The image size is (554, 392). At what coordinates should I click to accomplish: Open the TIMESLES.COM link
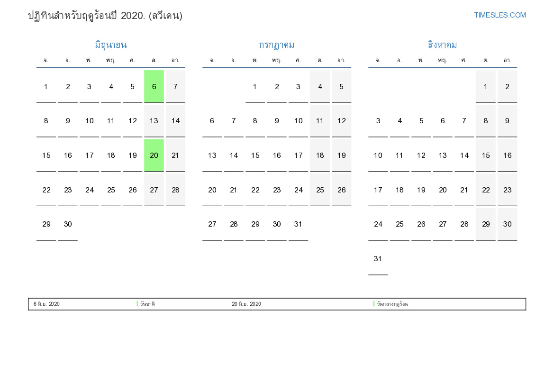(500, 15)
